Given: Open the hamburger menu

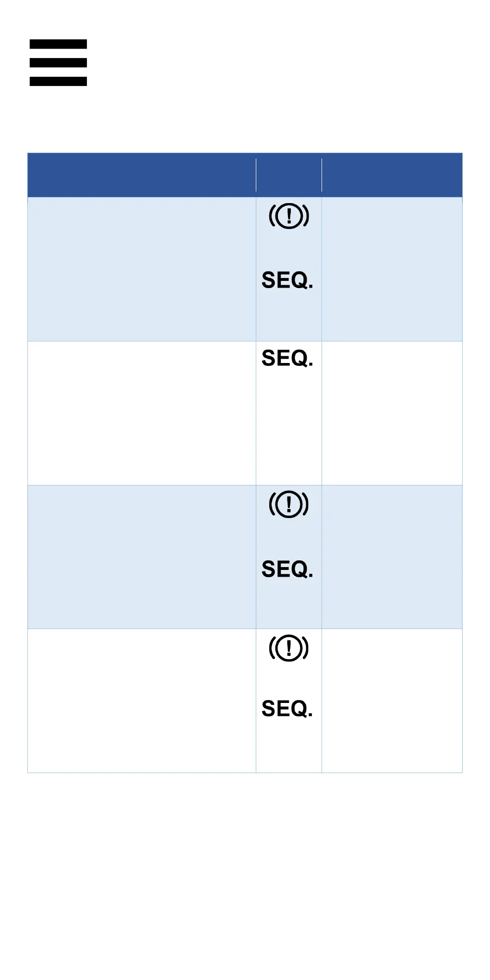Looking at the screenshot, I should (58, 63).
